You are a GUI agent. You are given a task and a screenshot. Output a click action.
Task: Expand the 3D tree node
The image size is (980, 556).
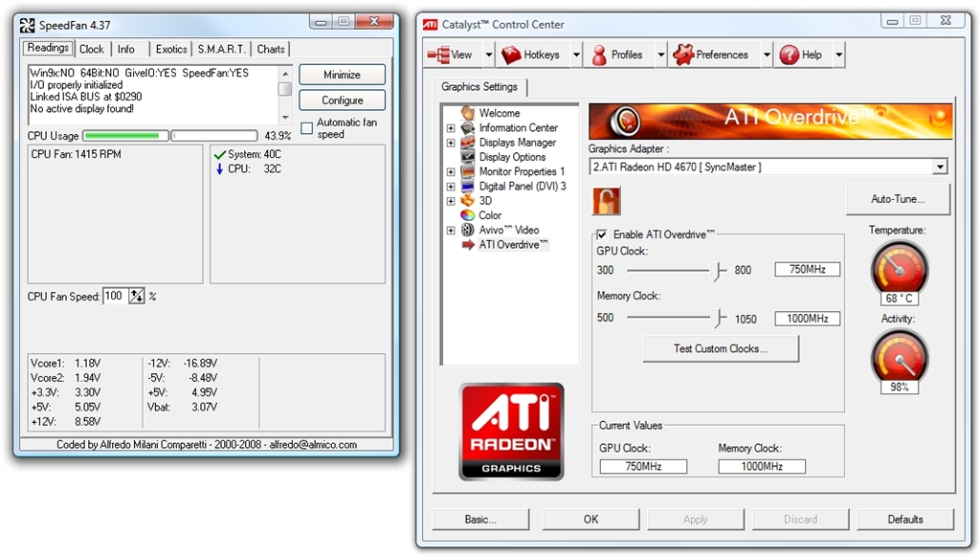pos(451,201)
